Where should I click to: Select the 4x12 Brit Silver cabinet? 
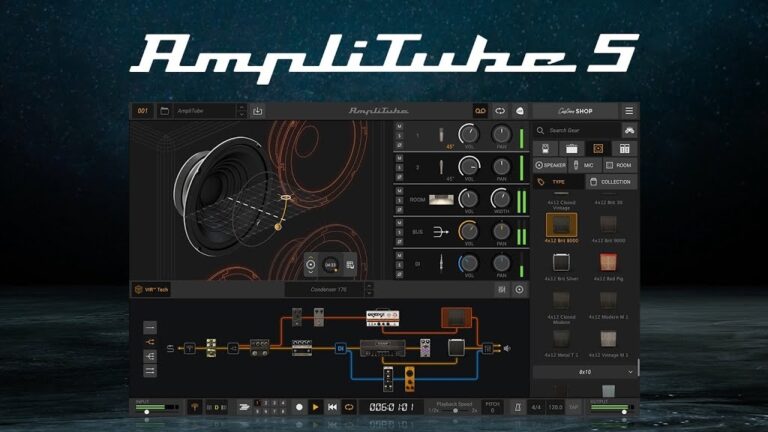click(561, 266)
